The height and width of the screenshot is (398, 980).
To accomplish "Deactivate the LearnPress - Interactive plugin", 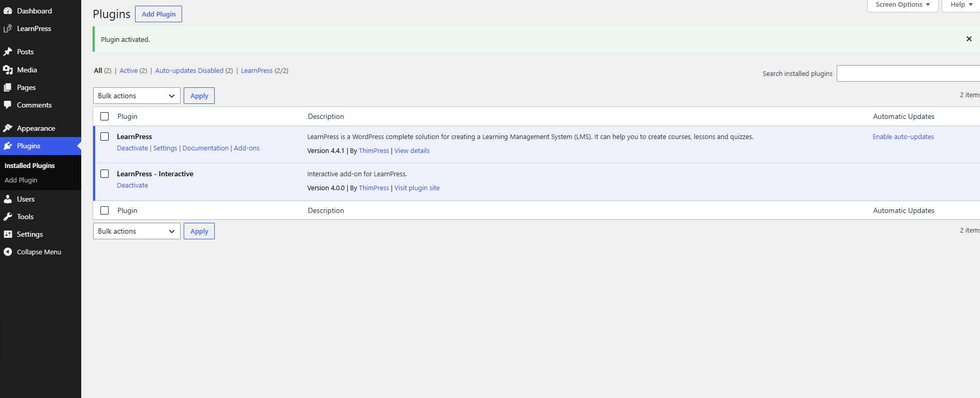I will (132, 186).
